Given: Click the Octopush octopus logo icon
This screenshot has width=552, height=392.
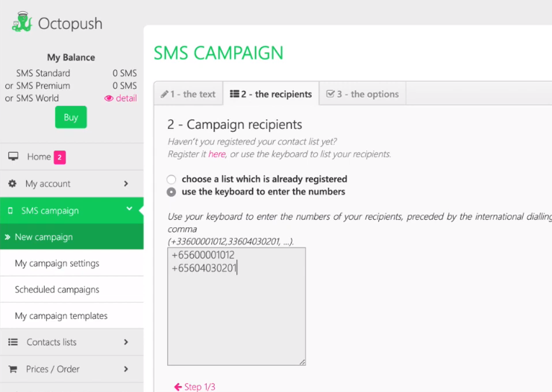Looking at the screenshot, I should click(x=22, y=22).
